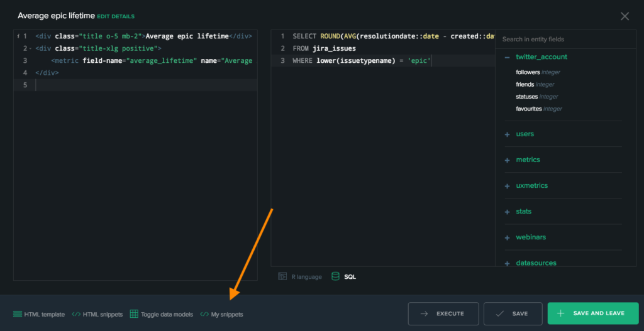Switch query language to R language
644x331 pixels.
pos(300,276)
